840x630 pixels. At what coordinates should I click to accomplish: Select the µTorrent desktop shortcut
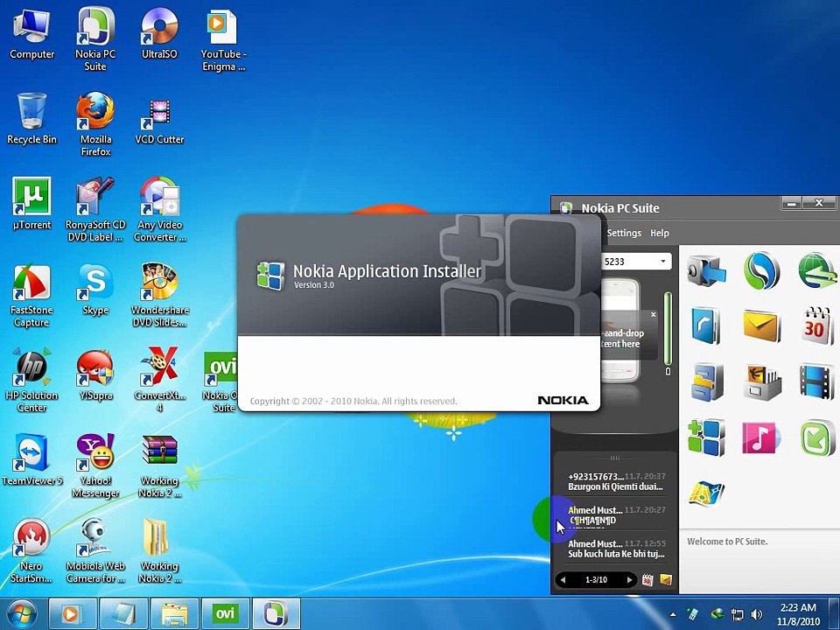pyautogui.click(x=31, y=204)
